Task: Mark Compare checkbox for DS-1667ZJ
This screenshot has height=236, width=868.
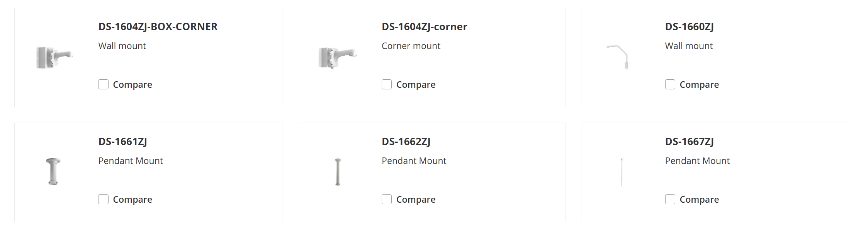Action: coord(670,199)
